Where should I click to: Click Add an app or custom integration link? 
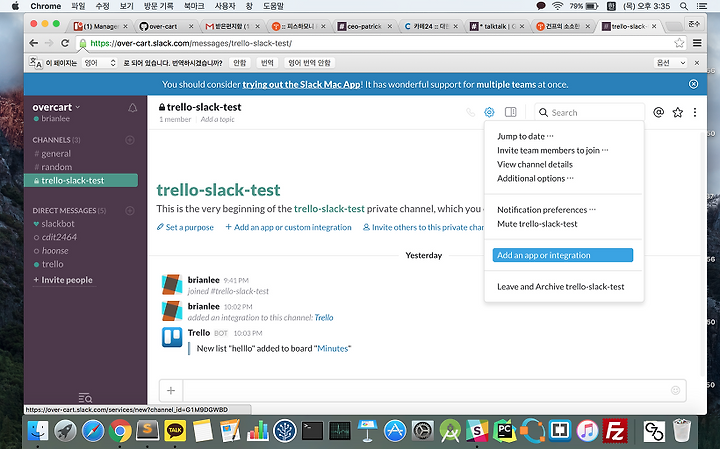coord(288,227)
